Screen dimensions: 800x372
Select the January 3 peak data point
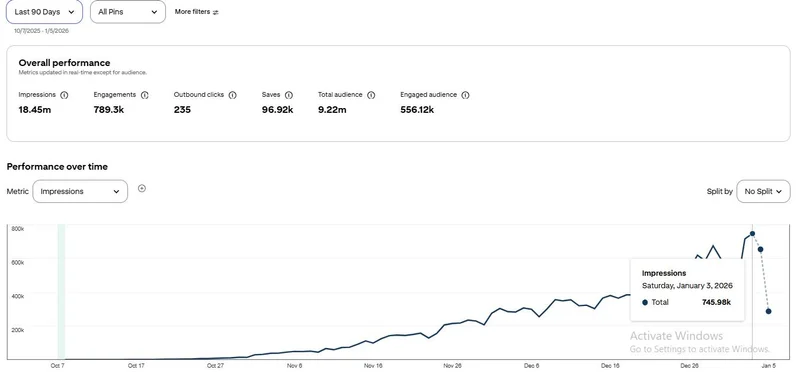coord(753,234)
